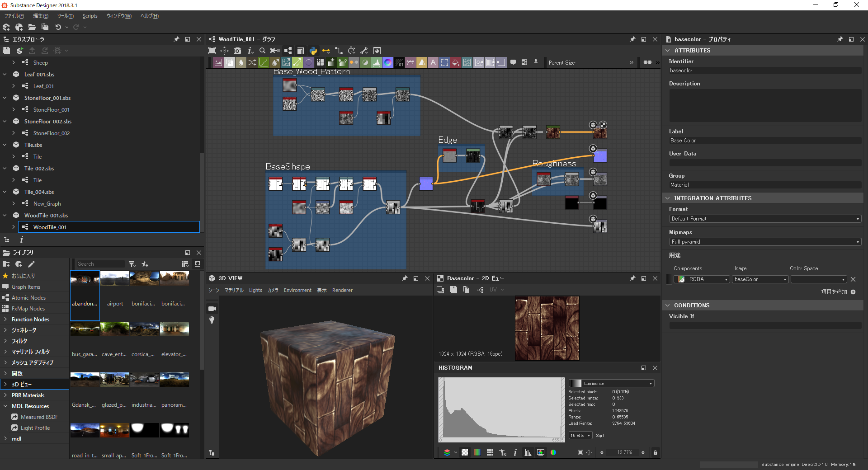The height and width of the screenshot is (470, 868).
Task: Zoom out on the 2D view
Action: pos(602,452)
